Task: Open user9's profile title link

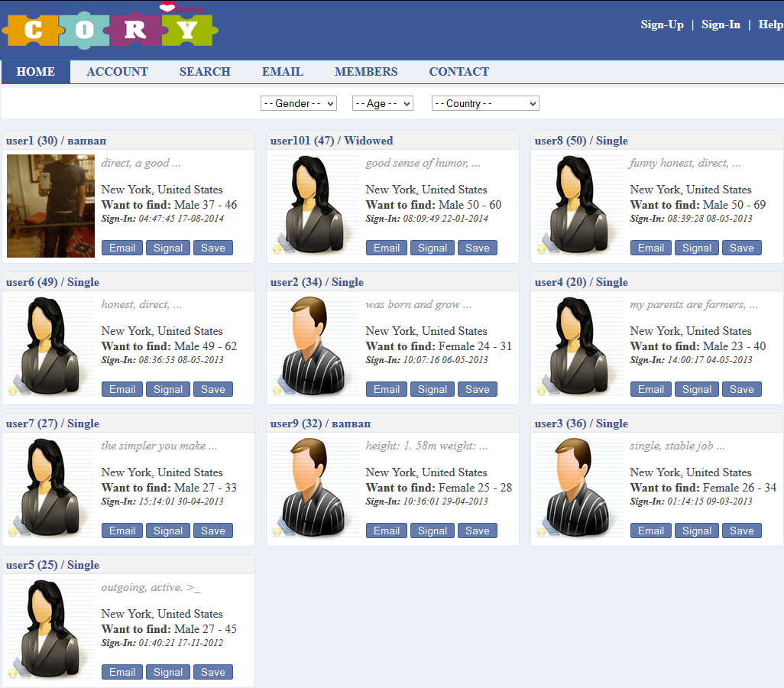Action: [320, 424]
